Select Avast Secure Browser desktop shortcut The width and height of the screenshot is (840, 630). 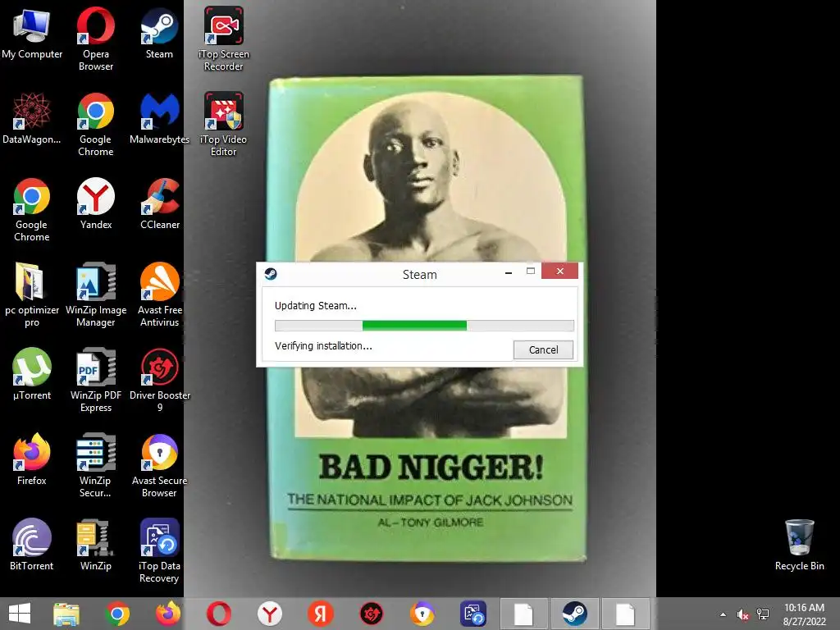coord(160,466)
